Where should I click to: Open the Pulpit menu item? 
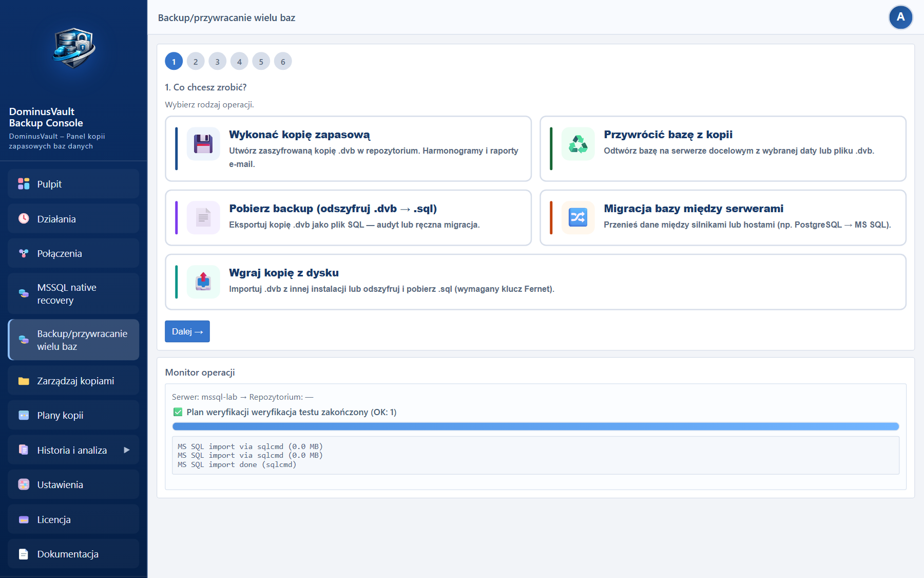[x=73, y=184]
